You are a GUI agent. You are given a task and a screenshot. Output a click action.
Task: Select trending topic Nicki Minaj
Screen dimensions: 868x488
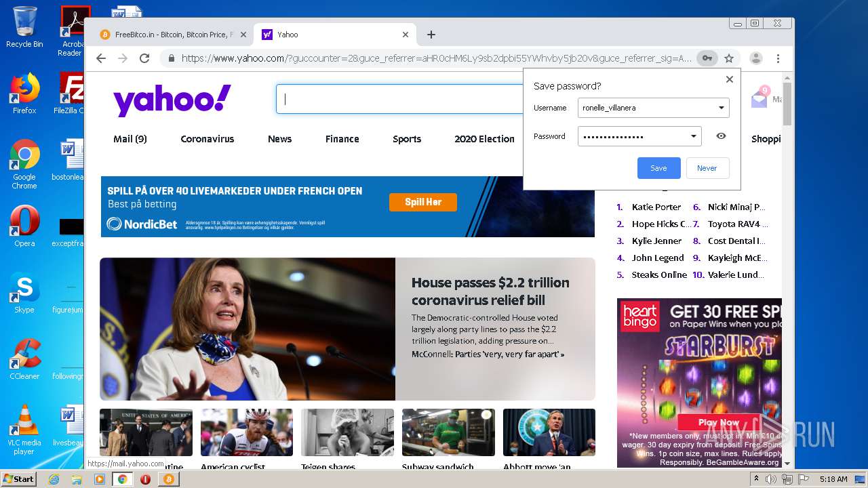(x=736, y=207)
